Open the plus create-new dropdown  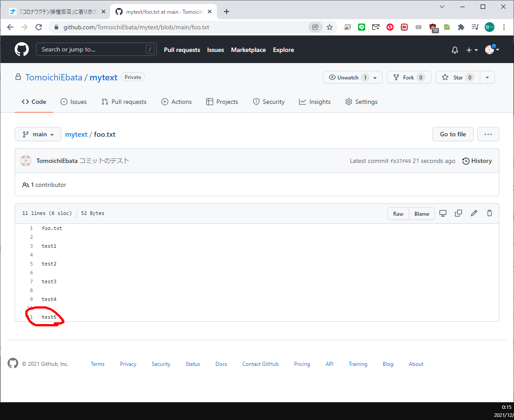[x=472, y=50]
